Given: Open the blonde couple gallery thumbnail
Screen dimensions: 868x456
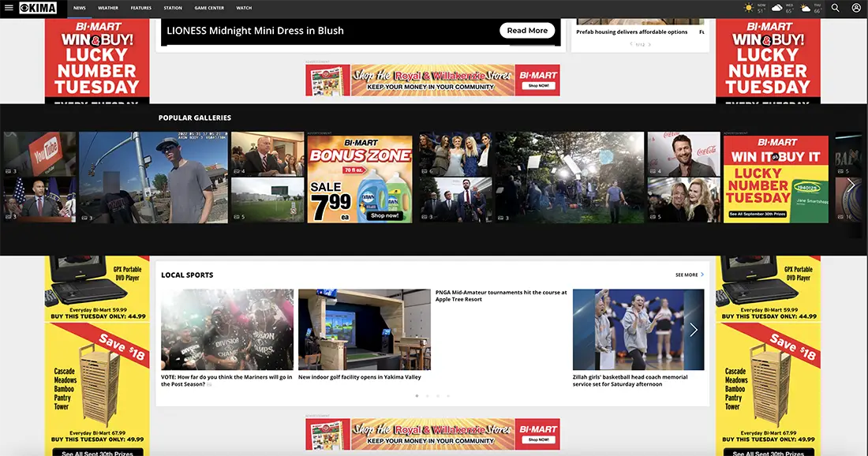Looking at the screenshot, I should [x=683, y=200].
